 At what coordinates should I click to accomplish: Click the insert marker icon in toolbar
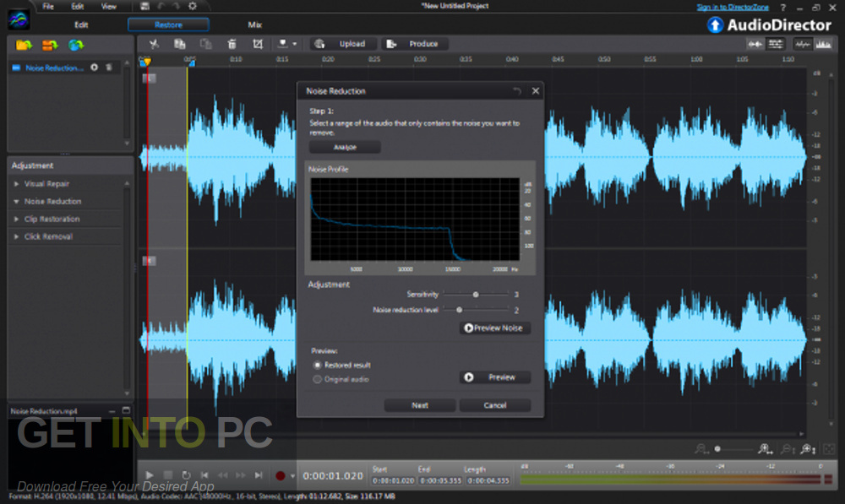(282, 44)
